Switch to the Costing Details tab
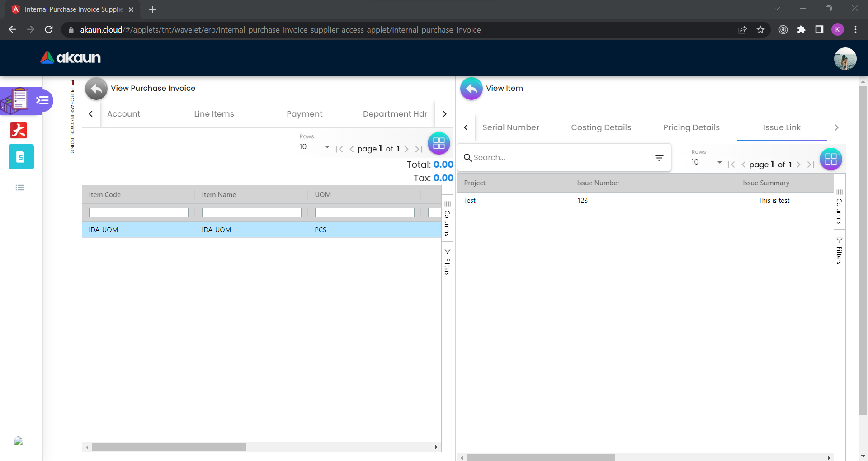The height and width of the screenshot is (461, 868). click(601, 127)
